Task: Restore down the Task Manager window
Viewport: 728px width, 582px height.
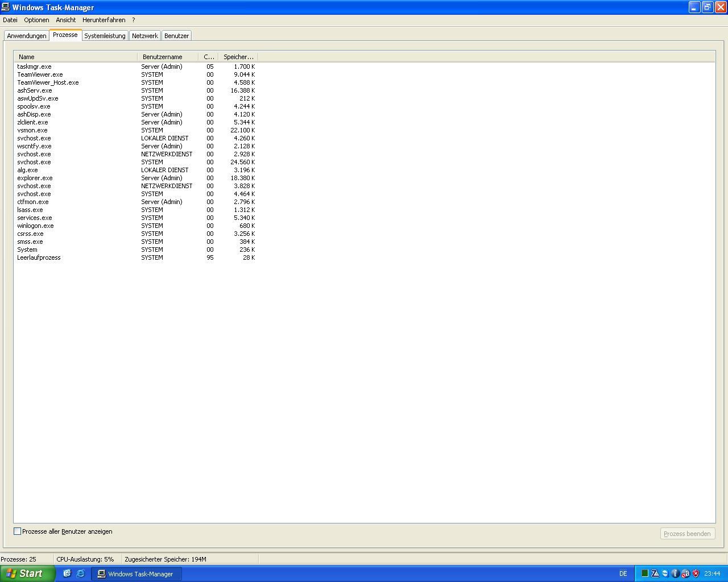Action: pos(707,7)
